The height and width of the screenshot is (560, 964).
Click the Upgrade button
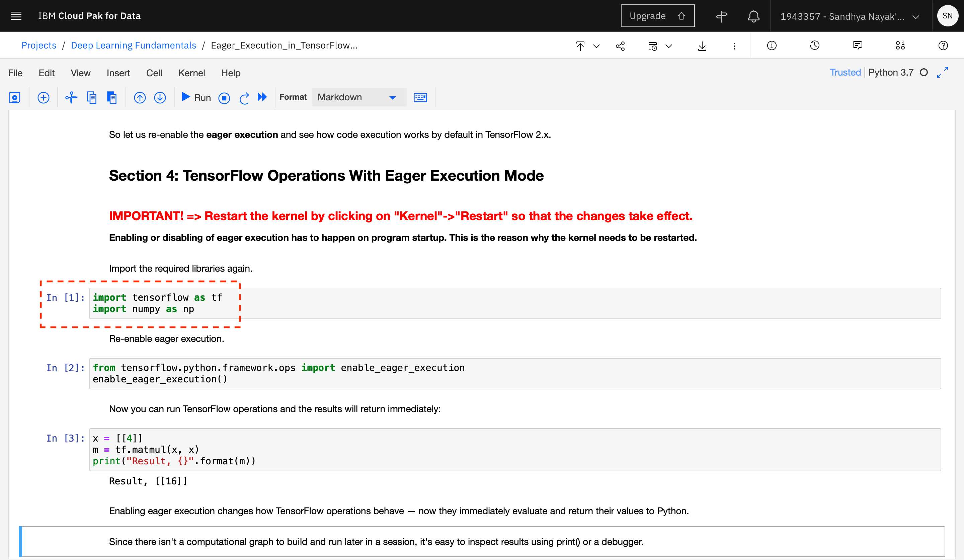(657, 16)
